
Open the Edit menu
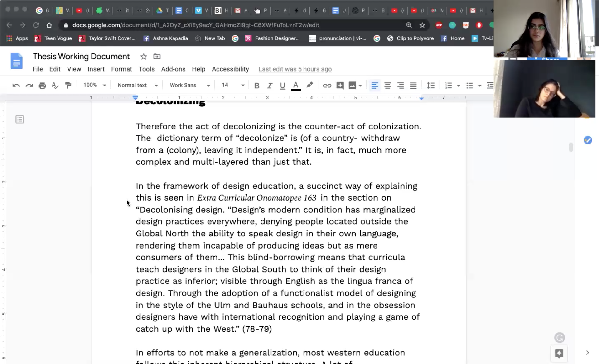pos(55,69)
